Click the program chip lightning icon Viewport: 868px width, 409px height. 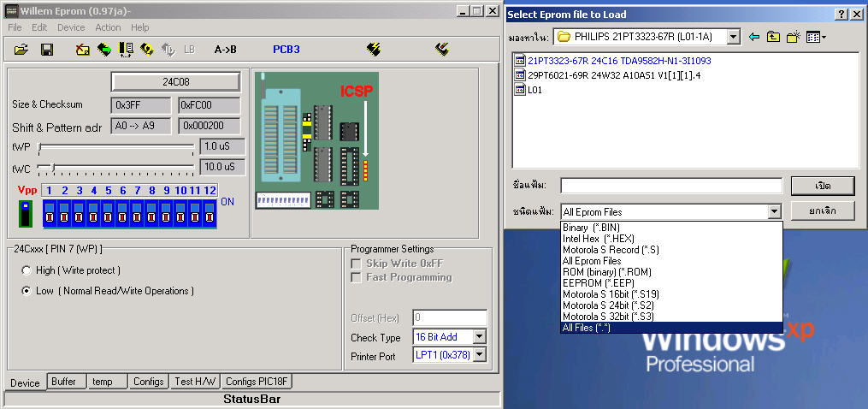point(374,50)
